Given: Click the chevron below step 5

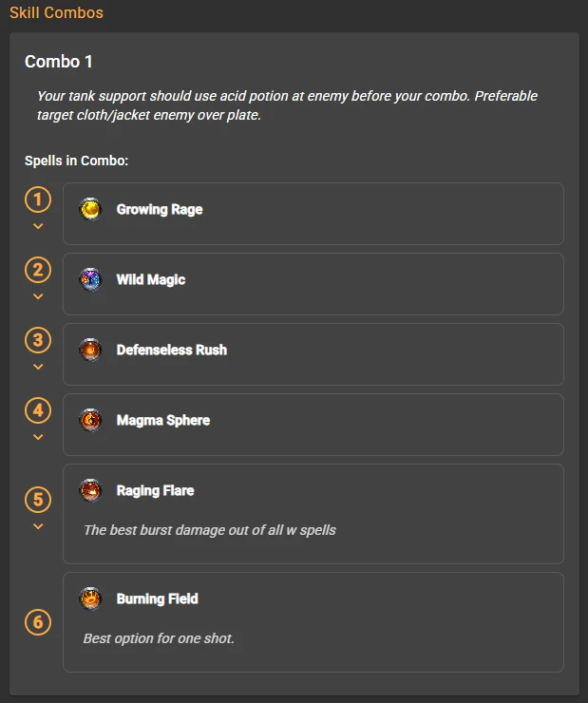Looking at the screenshot, I should (38, 526).
